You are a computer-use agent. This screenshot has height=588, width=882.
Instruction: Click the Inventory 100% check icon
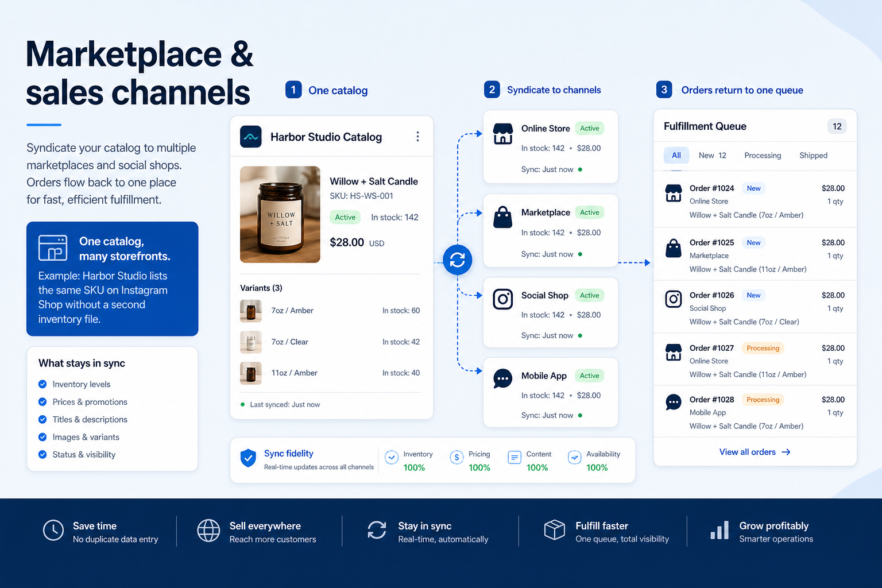click(x=392, y=457)
